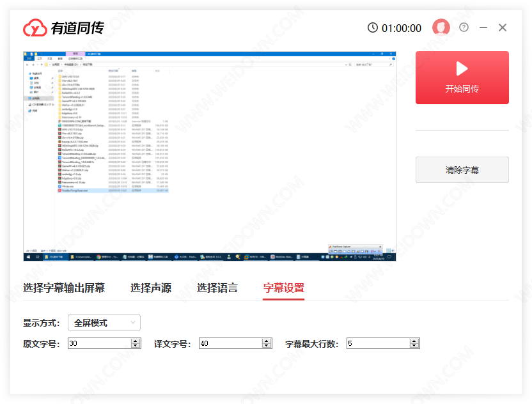Decrease 字幕最大行数 with down arrow
Image resolution: width=532 pixels, height=404 pixels.
coord(414,346)
